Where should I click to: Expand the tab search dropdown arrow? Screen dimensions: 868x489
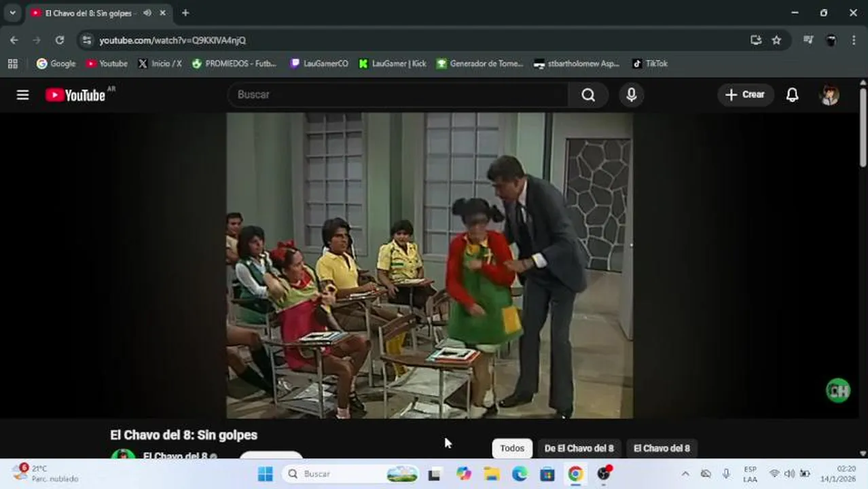click(x=12, y=13)
